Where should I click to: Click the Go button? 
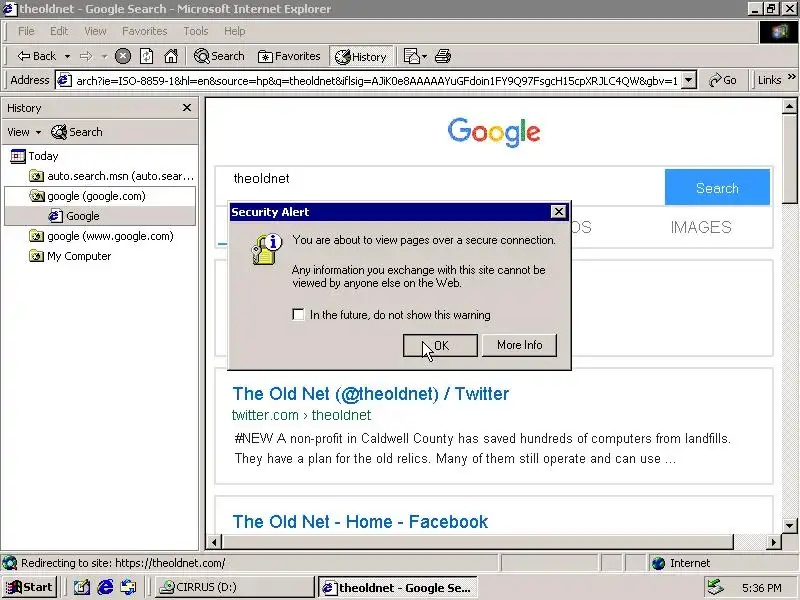pos(723,81)
